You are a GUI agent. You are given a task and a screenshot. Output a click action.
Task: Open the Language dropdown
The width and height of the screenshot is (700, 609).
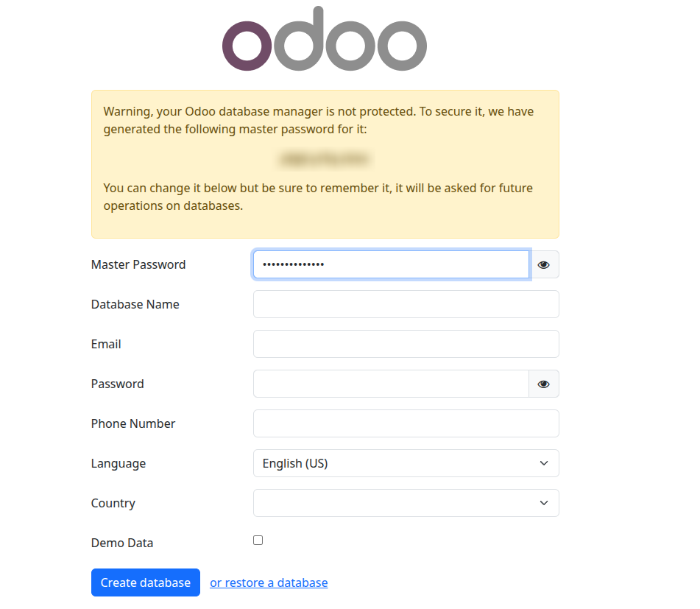tap(406, 463)
